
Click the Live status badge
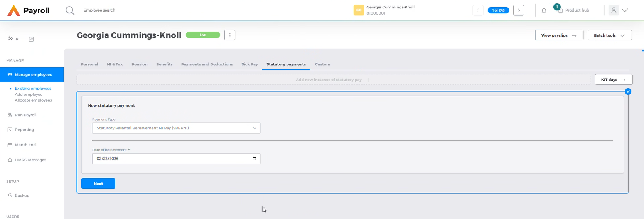[203, 35]
